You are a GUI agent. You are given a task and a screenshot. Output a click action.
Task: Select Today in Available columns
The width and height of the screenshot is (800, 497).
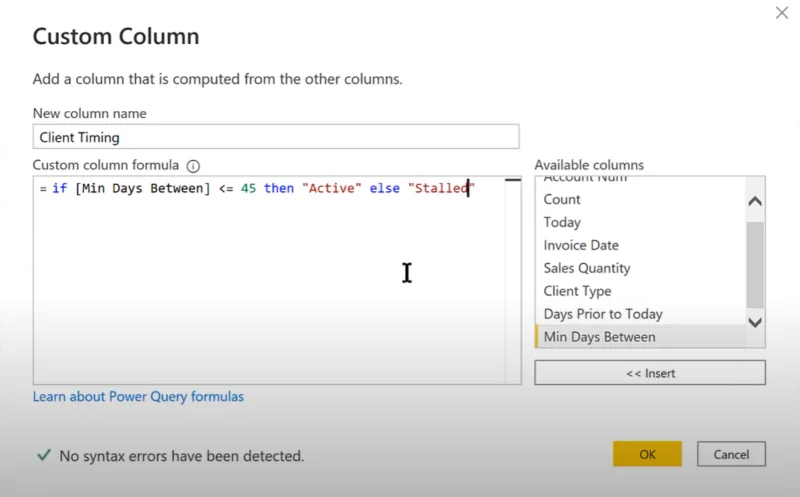[x=640, y=222]
